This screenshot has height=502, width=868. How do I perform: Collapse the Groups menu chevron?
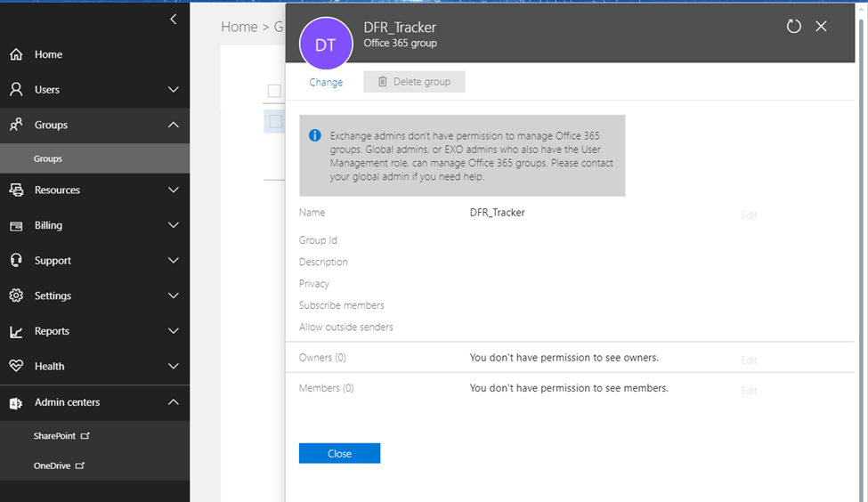(174, 125)
